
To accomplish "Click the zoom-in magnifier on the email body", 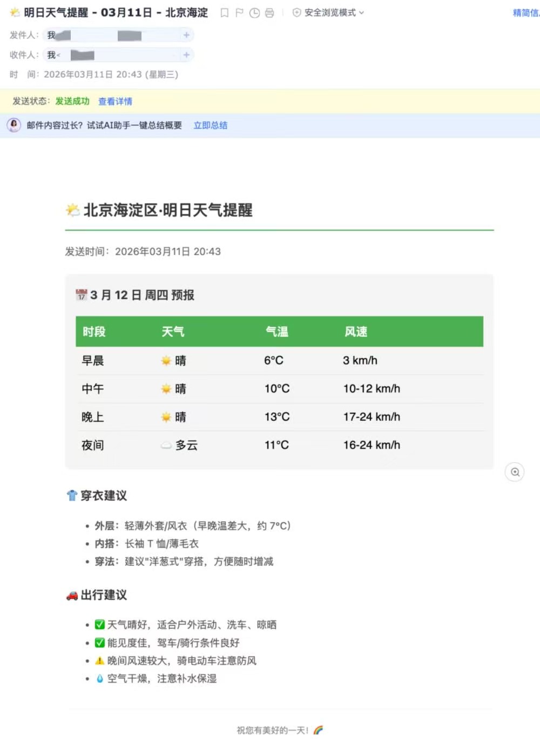I will 515,472.
